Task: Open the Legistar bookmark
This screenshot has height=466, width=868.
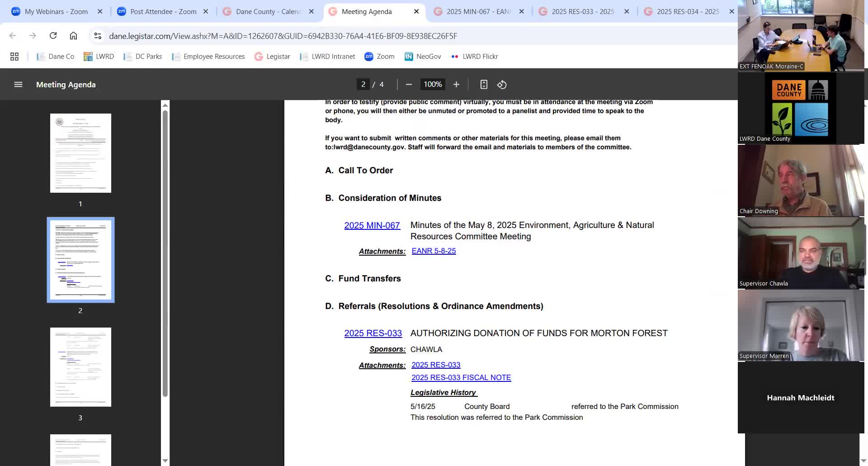Action: tap(272, 57)
